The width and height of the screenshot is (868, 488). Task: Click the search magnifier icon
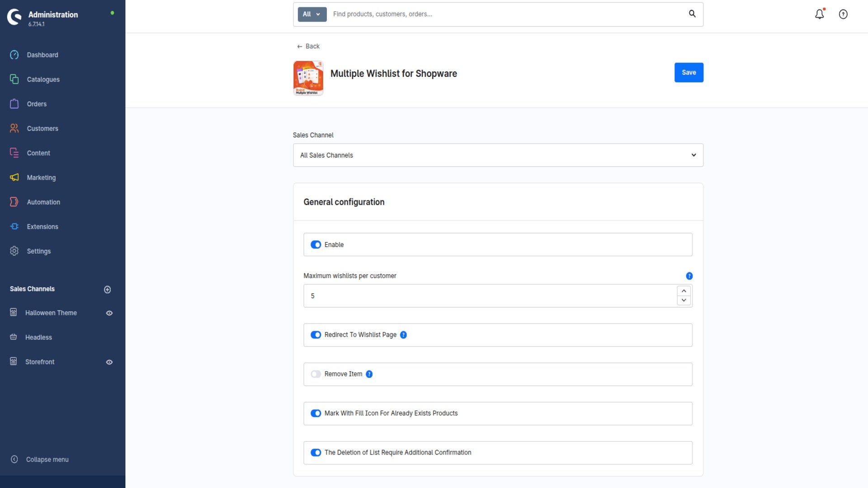(x=692, y=14)
